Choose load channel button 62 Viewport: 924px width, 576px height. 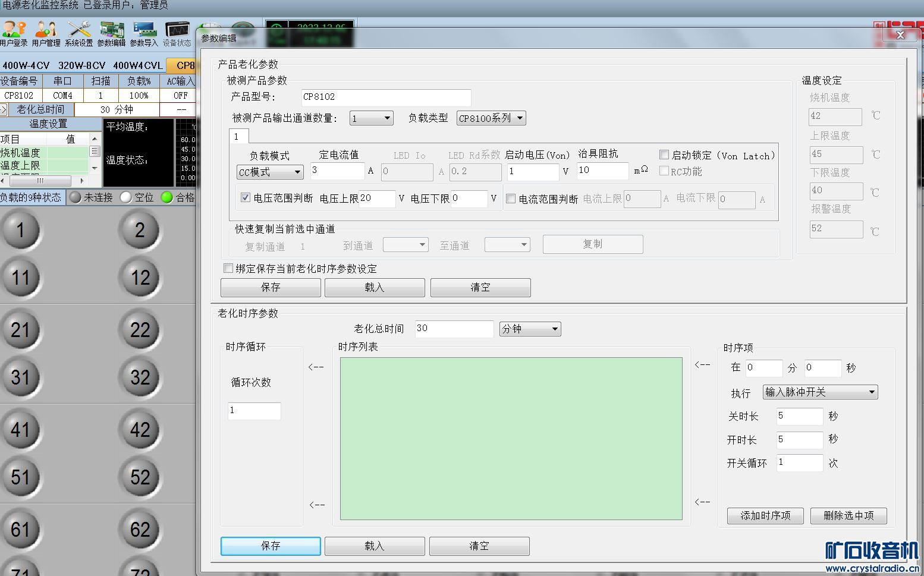[x=140, y=529]
